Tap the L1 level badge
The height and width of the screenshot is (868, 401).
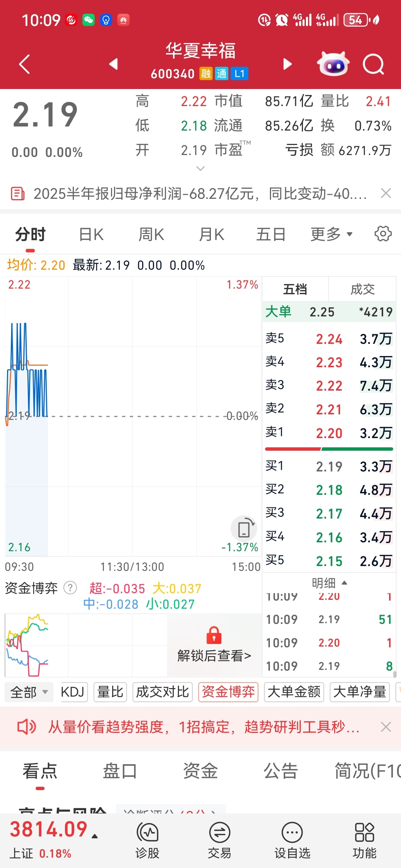[x=239, y=73]
